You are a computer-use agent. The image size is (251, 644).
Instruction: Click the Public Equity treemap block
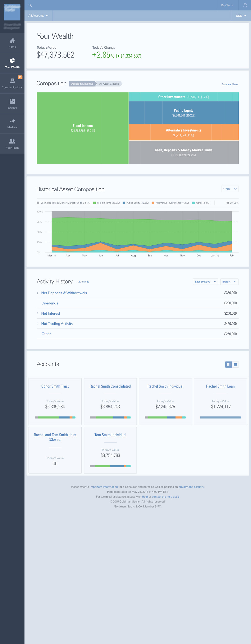point(184,113)
